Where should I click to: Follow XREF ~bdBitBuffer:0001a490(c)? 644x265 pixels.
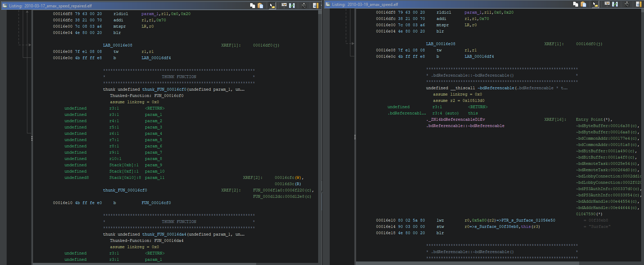[606, 151]
